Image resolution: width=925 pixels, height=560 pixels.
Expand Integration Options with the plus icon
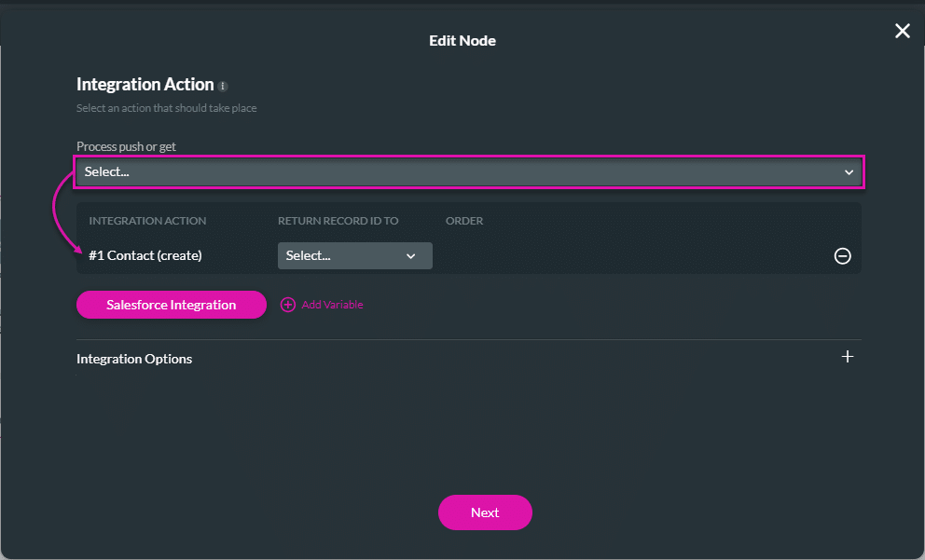[847, 357]
